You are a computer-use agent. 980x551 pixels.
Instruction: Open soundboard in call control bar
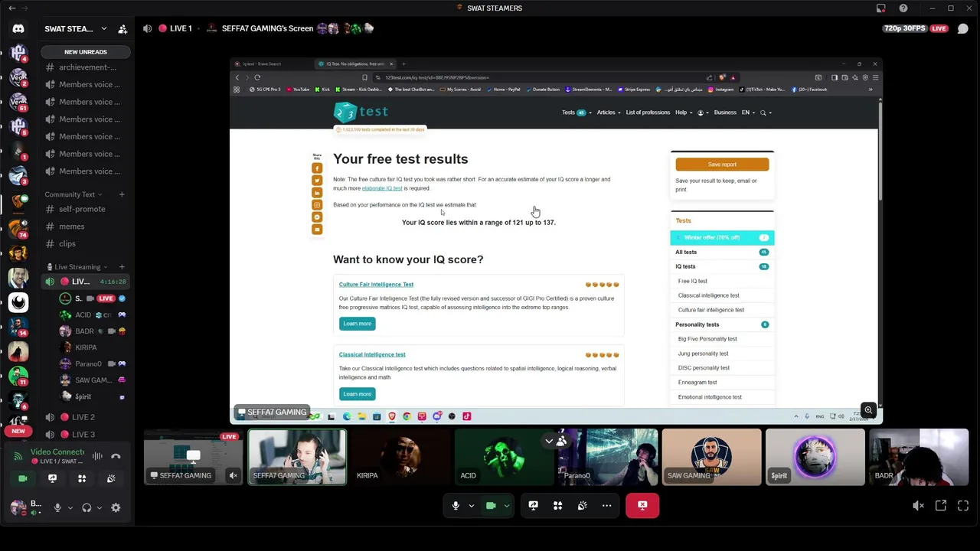(x=582, y=505)
